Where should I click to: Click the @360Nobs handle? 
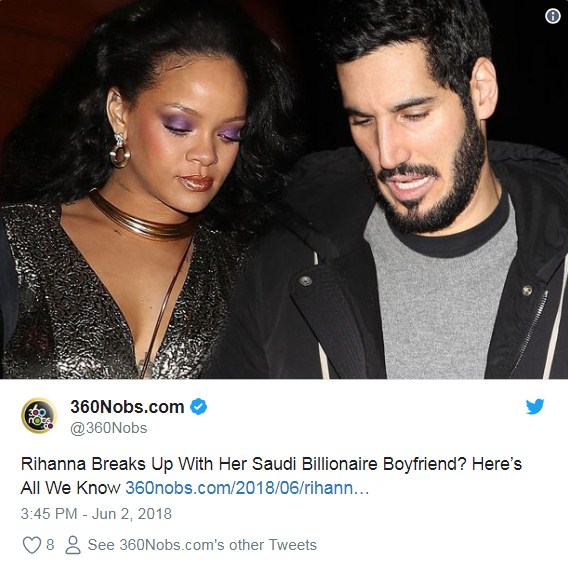pos(108,428)
